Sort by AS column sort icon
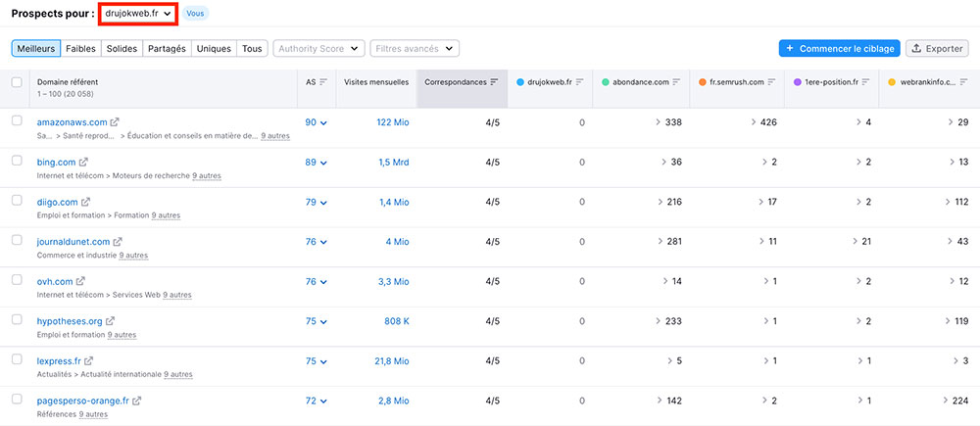The image size is (980, 426). pos(323,82)
